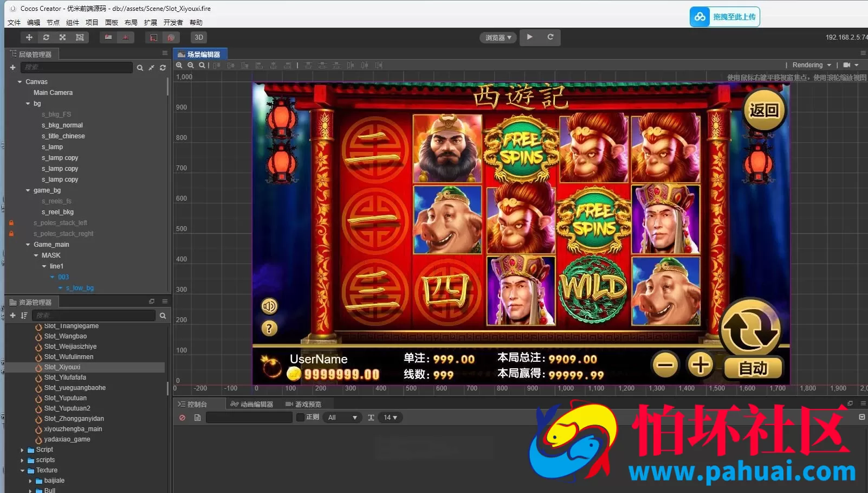Create new asset in assets panel

pyautogui.click(x=12, y=315)
